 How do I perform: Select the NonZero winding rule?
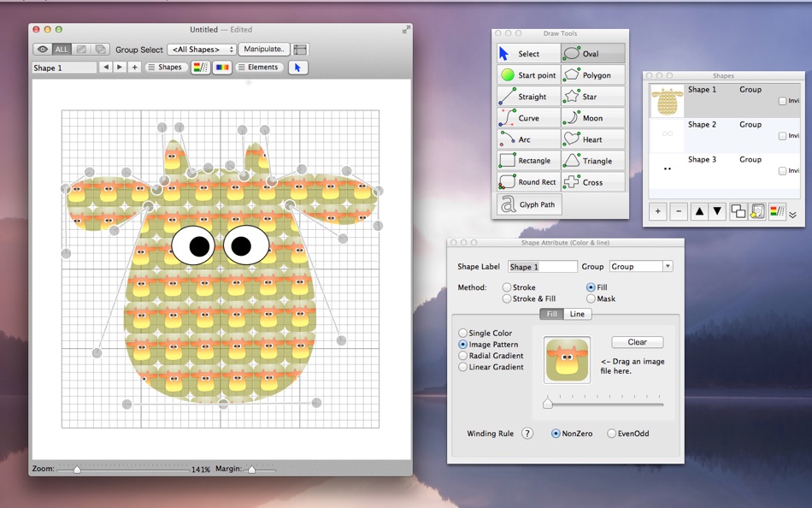[572, 434]
